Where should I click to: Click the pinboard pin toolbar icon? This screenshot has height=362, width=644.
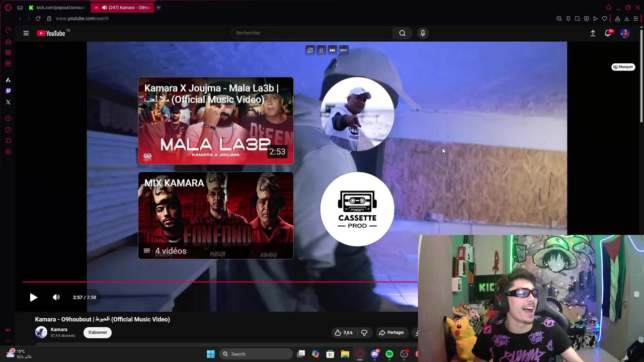pyautogui.click(x=568, y=19)
